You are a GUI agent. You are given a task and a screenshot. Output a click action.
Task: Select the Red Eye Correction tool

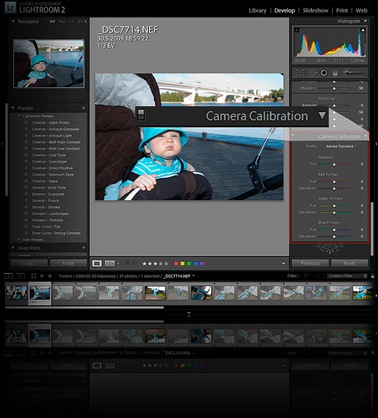324,73
